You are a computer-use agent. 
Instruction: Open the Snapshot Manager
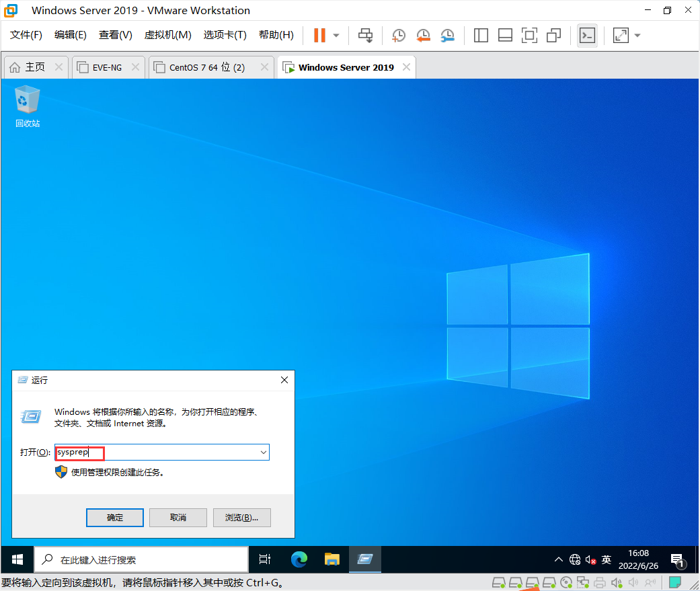(x=448, y=35)
